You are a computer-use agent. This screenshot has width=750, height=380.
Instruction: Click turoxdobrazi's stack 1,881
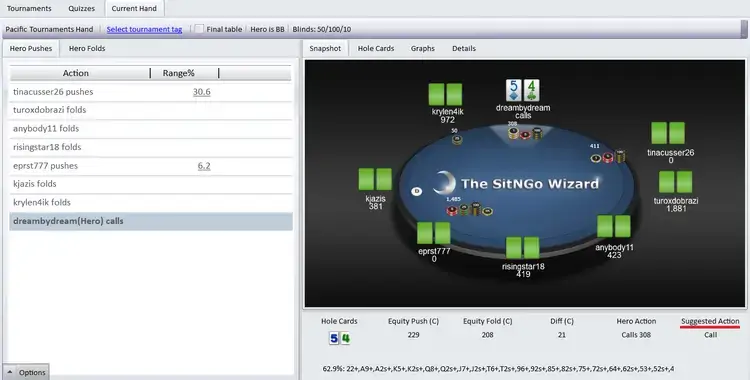[x=676, y=209]
